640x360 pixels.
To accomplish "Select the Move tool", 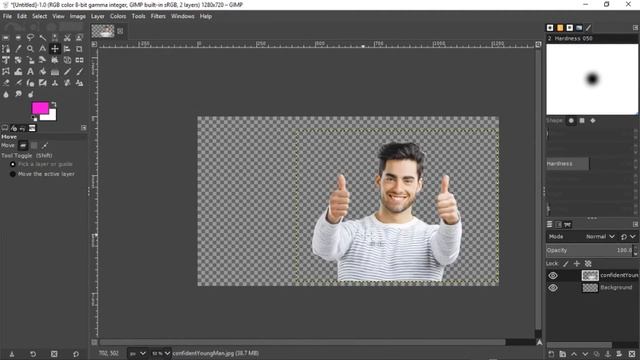I will click(55, 49).
